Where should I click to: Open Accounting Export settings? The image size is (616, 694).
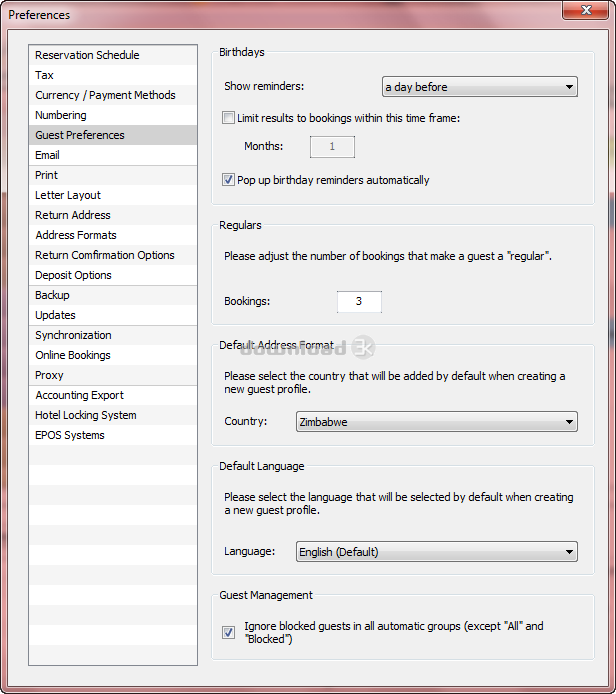point(80,395)
